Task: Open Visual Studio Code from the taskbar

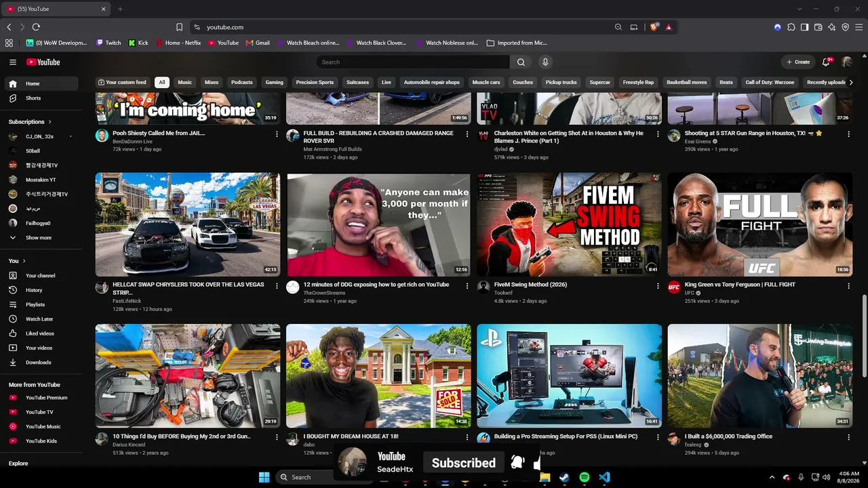Action: 604,477
